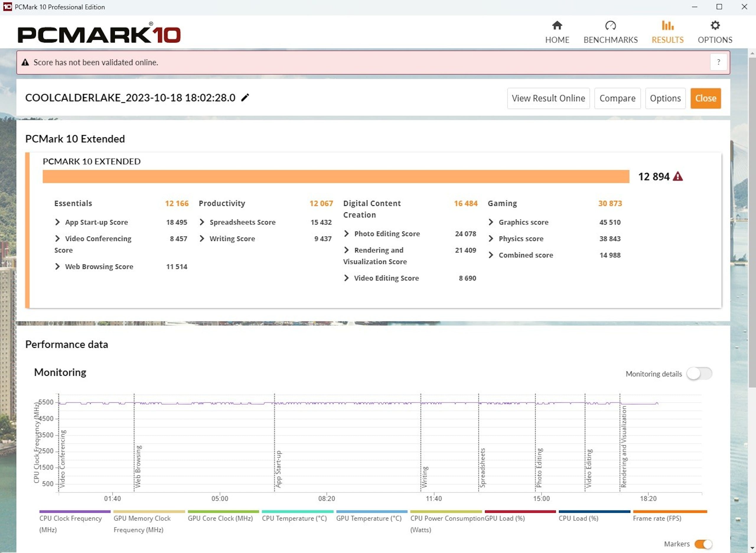Toggle CPU Load legend series
Viewport: 756px width, 553px height.
tap(594, 516)
